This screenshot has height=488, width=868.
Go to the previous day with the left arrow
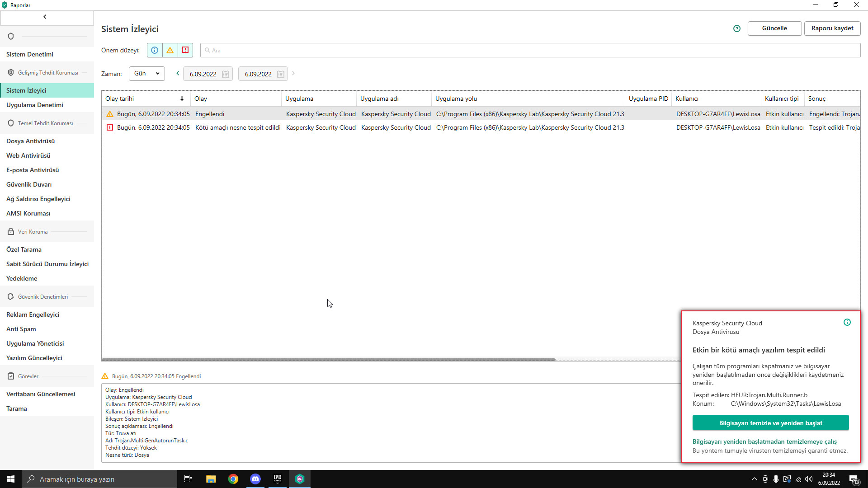[178, 73]
